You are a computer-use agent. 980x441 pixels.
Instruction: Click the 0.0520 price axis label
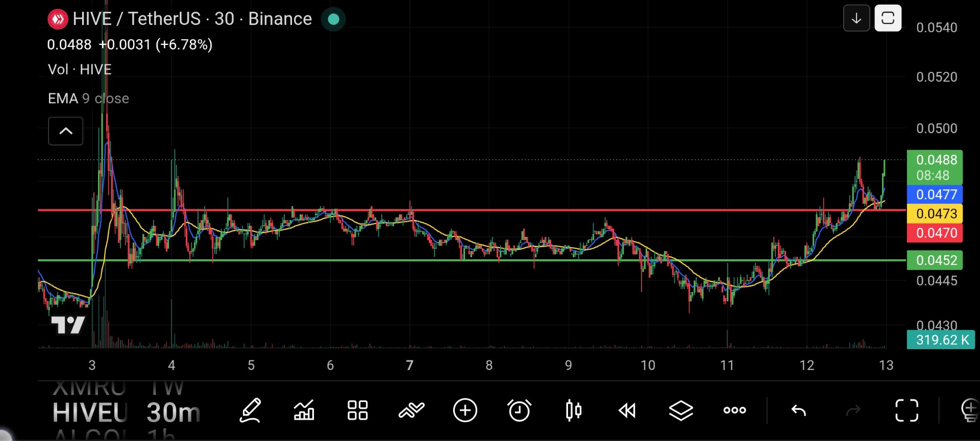tap(937, 77)
